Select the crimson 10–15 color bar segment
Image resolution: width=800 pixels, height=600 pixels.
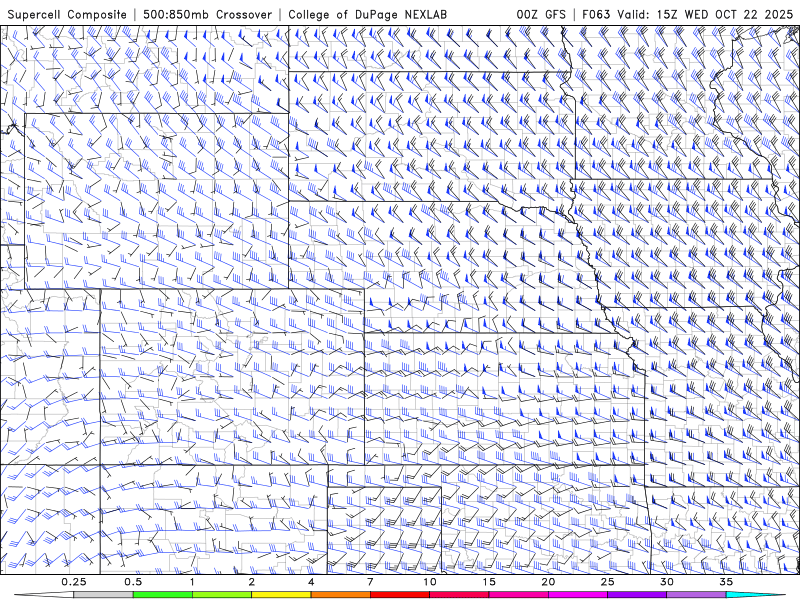pyautogui.click(x=459, y=595)
